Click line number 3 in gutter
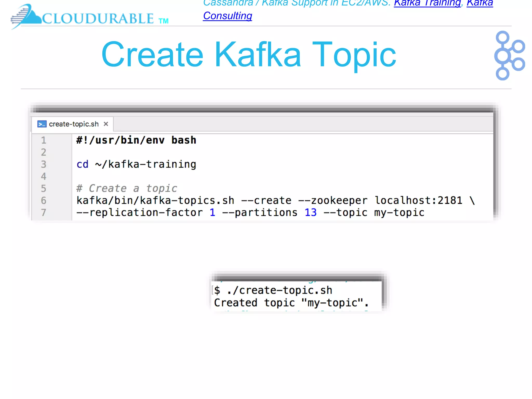532x399 pixels. coord(44,164)
